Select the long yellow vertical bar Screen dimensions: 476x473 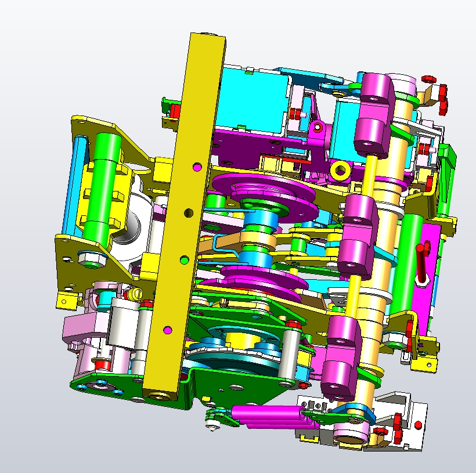(184, 216)
